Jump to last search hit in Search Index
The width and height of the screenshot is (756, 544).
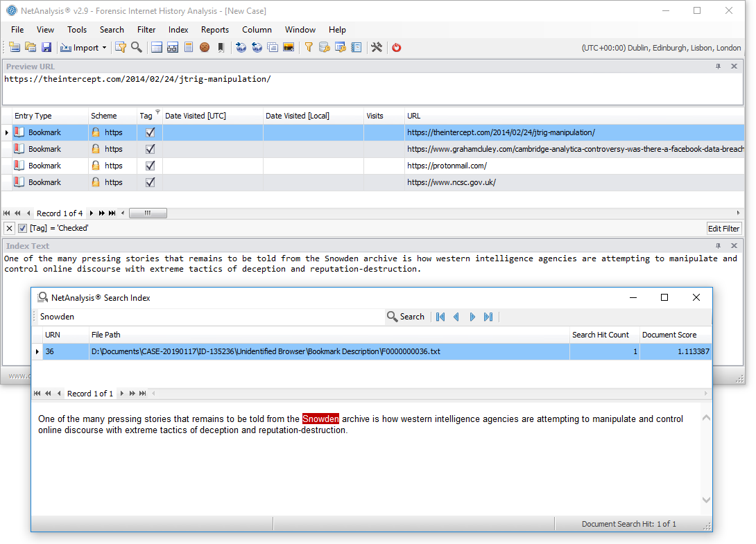pos(488,317)
